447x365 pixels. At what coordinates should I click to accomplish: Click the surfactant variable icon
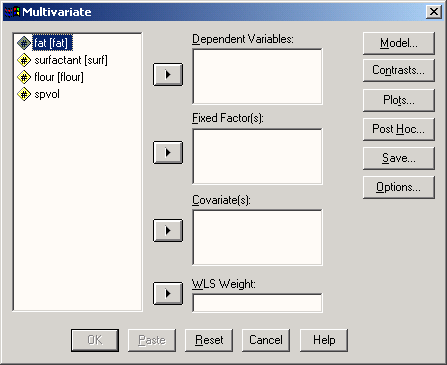tap(24, 60)
